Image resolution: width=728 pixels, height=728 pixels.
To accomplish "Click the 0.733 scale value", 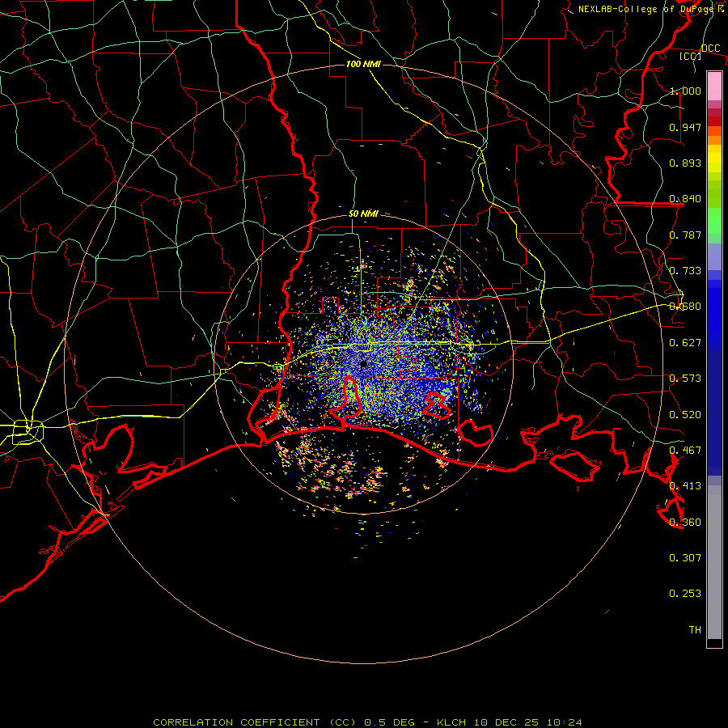I will coord(685,271).
